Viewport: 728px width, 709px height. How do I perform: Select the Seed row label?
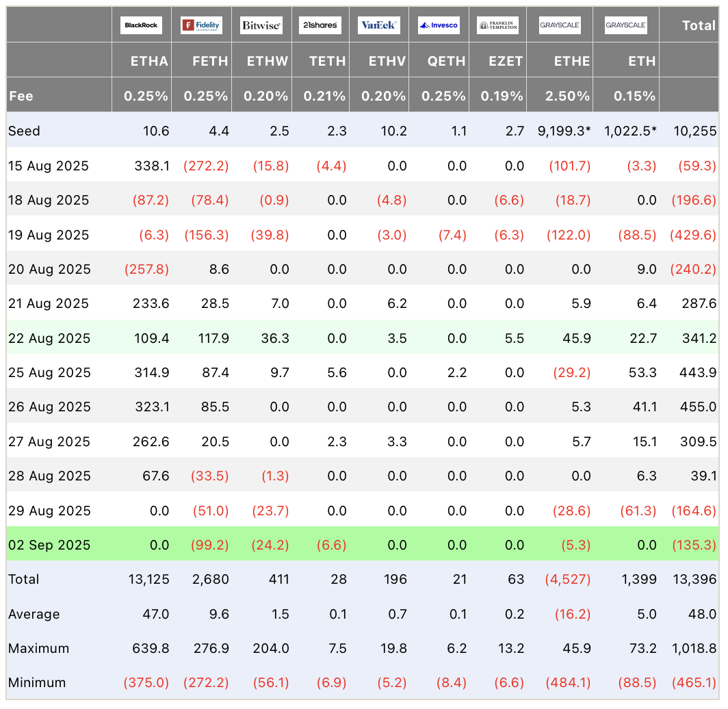click(24, 131)
